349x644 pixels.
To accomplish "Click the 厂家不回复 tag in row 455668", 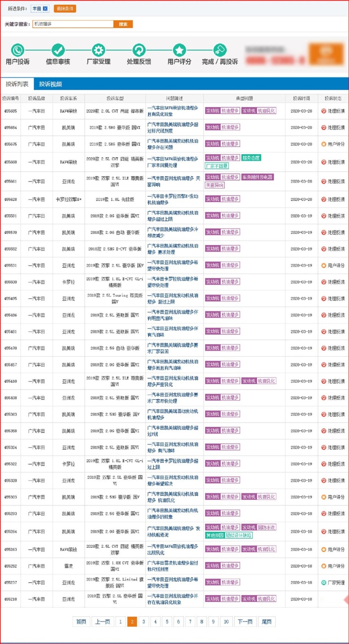I will click(x=217, y=166).
